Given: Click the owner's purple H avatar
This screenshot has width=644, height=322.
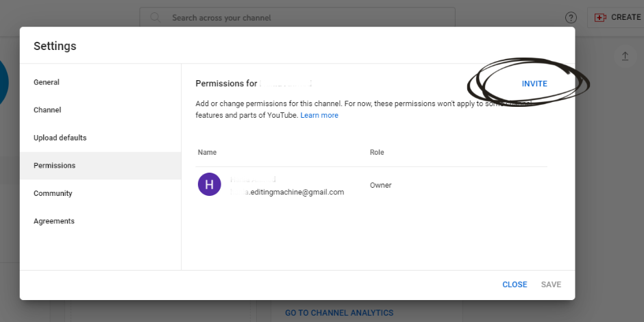Looking at the screenshot, I should pos(210,184).
